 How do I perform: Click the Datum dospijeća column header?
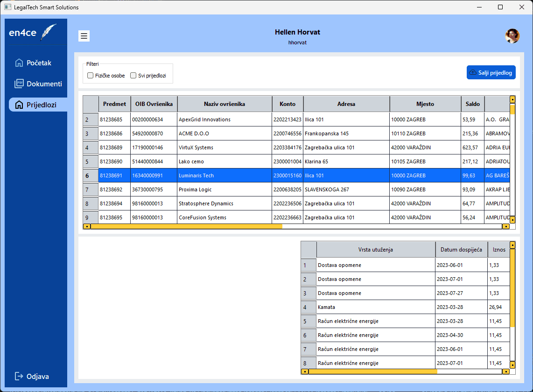click(461, 250)
